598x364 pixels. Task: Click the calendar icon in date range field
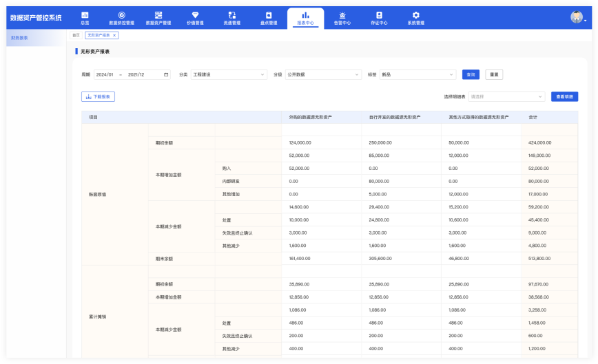[166, 74]
